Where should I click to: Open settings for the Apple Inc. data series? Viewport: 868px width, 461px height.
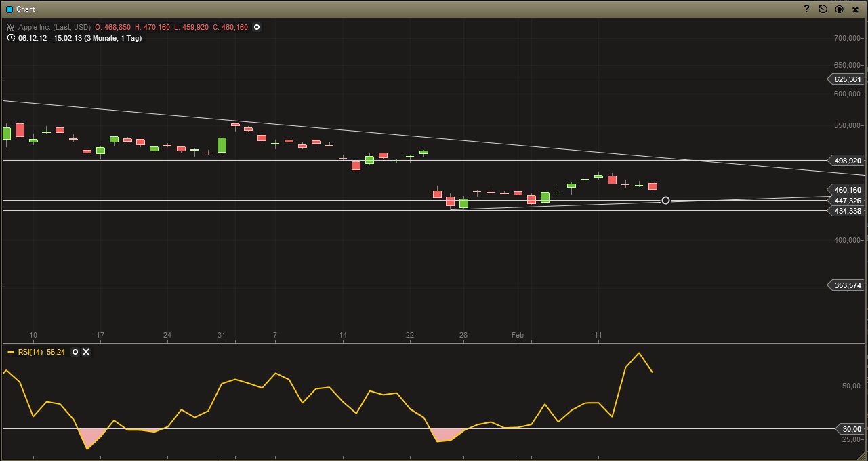(x=256, y=27)
